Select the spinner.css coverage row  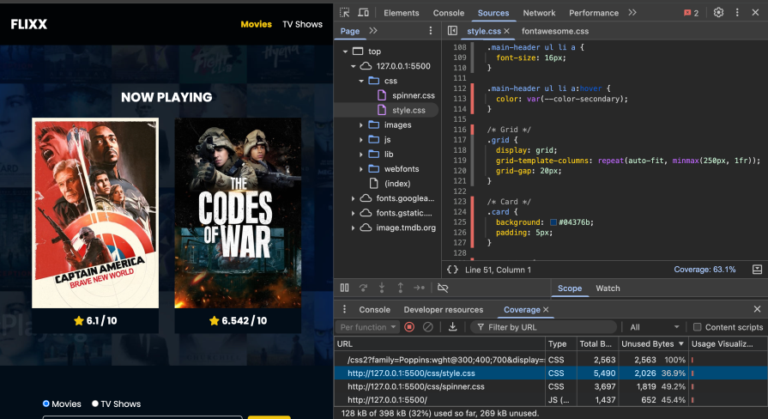pyautogui.click(x=551, y=387)
